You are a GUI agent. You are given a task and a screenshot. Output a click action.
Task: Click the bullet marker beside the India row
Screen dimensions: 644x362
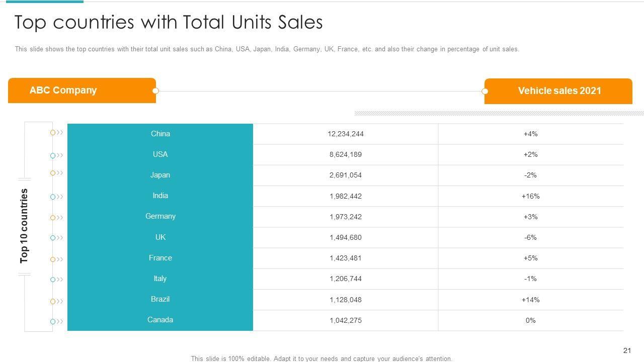(53, 197)
